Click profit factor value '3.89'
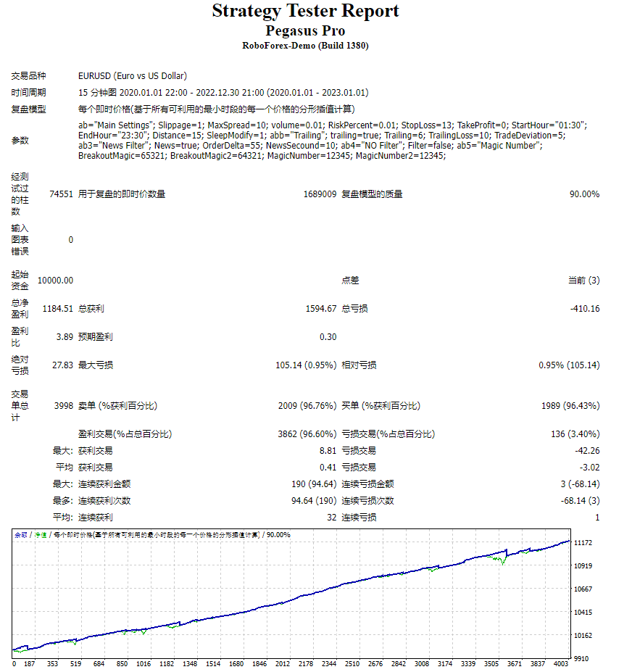Screen dimensions: 632x672 [x=65, y=337]
